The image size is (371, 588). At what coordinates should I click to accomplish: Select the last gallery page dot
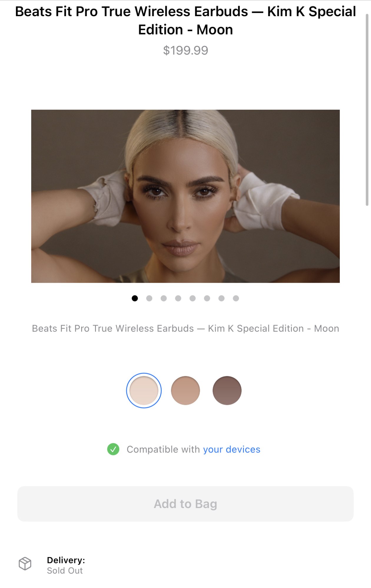[x=236, y=298]
